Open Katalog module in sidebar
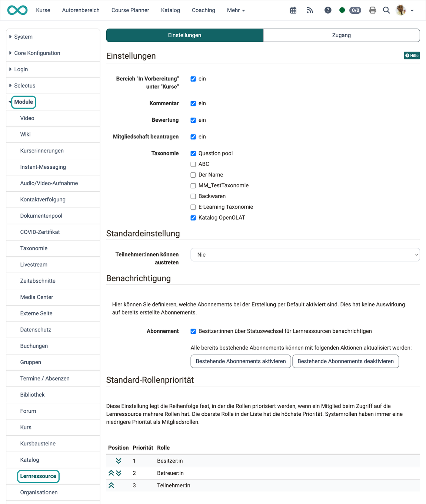Image resolution: width=426 pixels, height=504 pixels. 53,460
